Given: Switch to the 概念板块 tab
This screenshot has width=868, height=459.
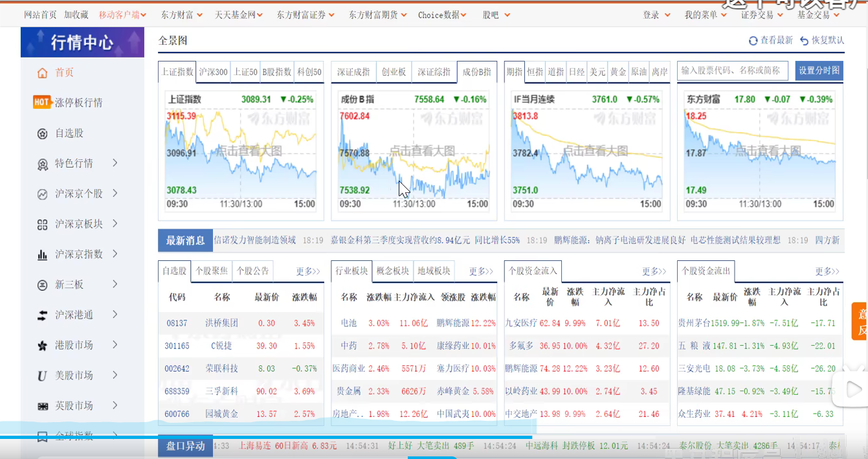Looking at the screenshot, I should point(393,271).
